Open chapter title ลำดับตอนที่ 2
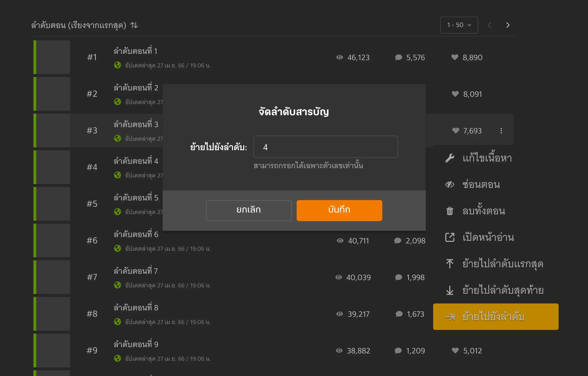588x376 pixels. pyautogui.click(x=136, y=87)
